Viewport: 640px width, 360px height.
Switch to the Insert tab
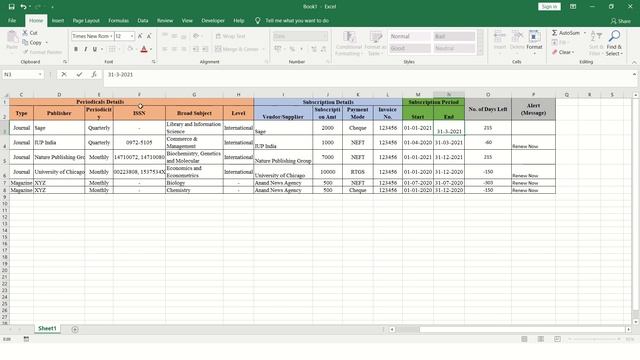coord(58,20)
